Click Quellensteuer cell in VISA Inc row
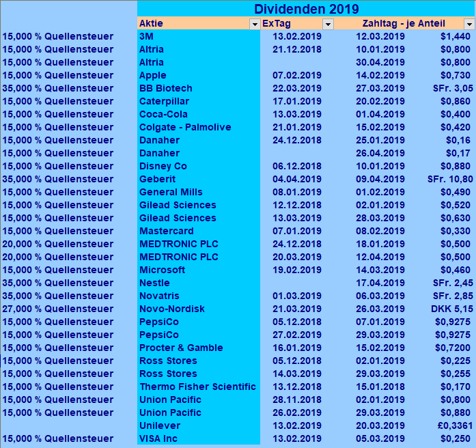Viewport: 476px width, 448px height. tap(57, 438)
